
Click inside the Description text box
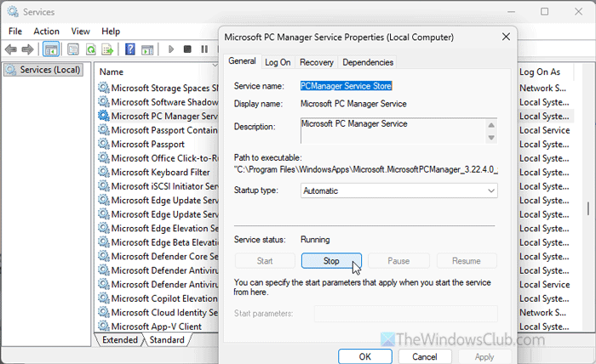point(393,131)
